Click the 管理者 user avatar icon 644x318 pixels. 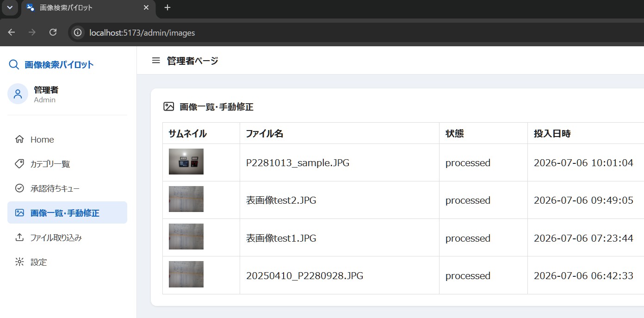[18, 94]
